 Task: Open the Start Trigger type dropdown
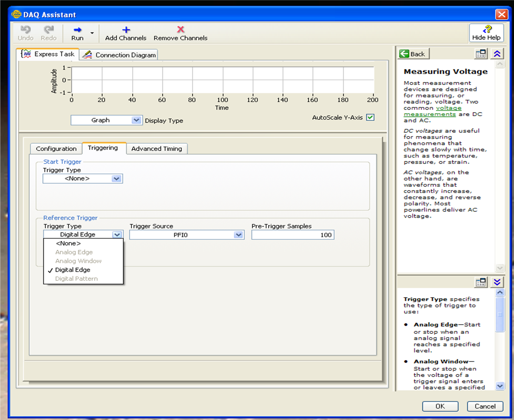pyautogui.click(x=83, y=179)
